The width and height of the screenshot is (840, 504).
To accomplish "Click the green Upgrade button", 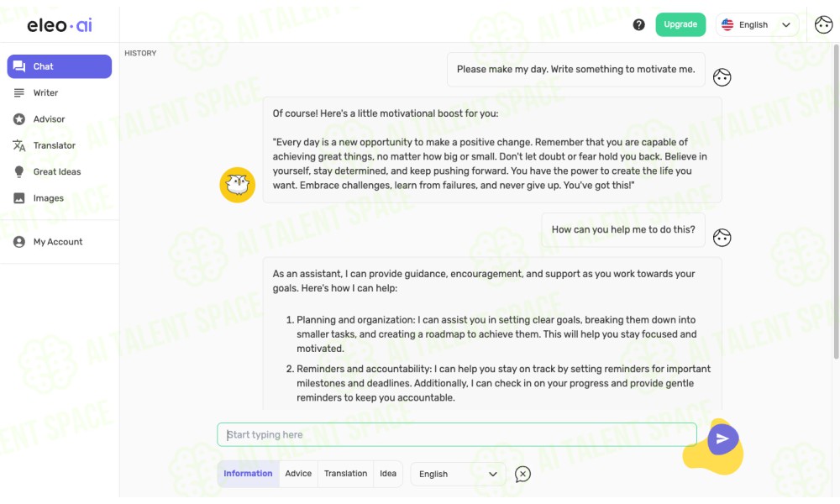I will [680, 24].
